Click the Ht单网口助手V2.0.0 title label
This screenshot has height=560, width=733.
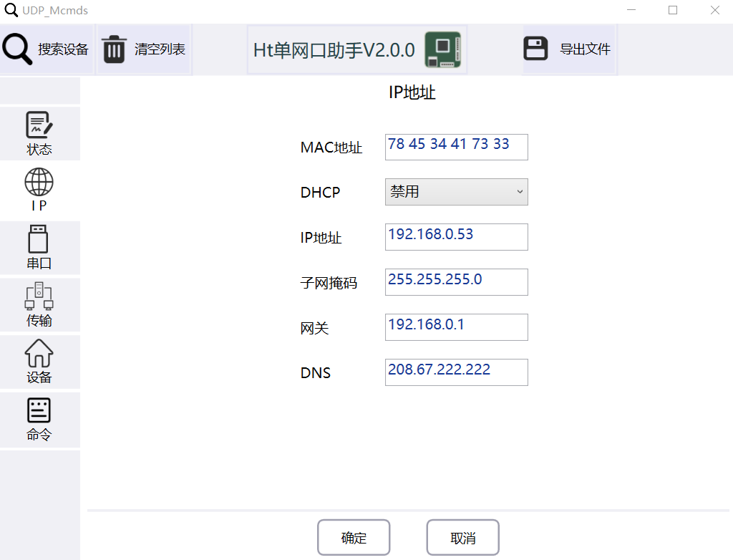coord(334,50)
